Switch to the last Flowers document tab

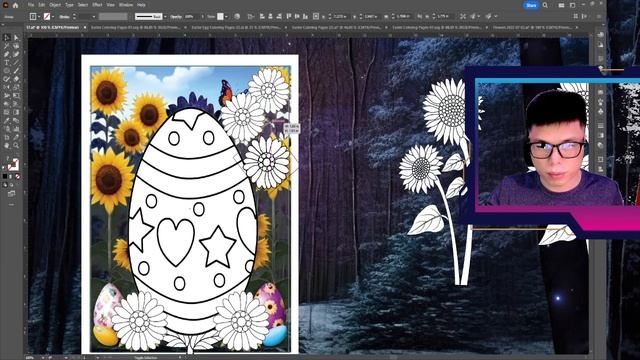[532, 27]
